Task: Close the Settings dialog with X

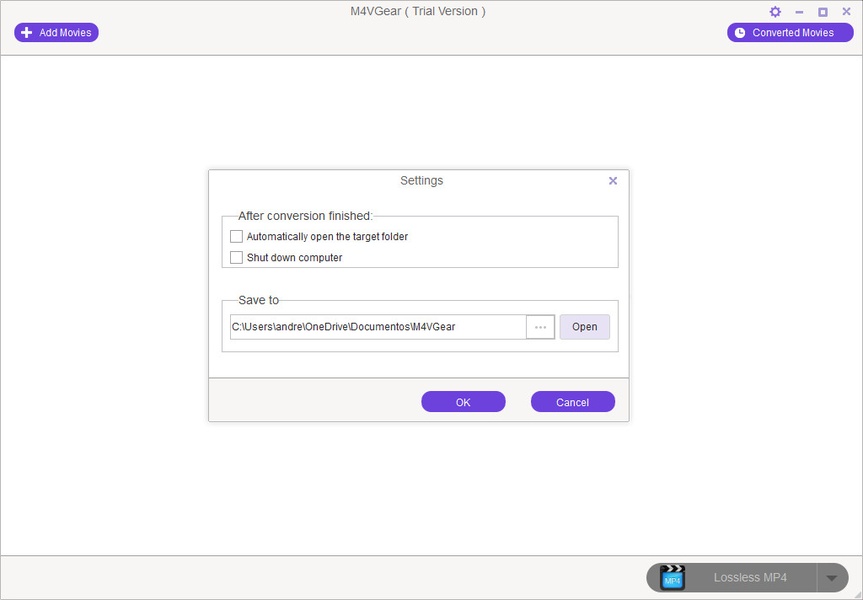Action: click(x=613, y=181)
